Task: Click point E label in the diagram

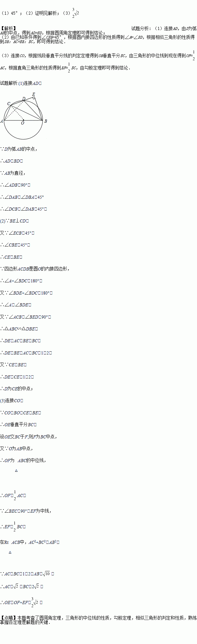Action: 33,95
